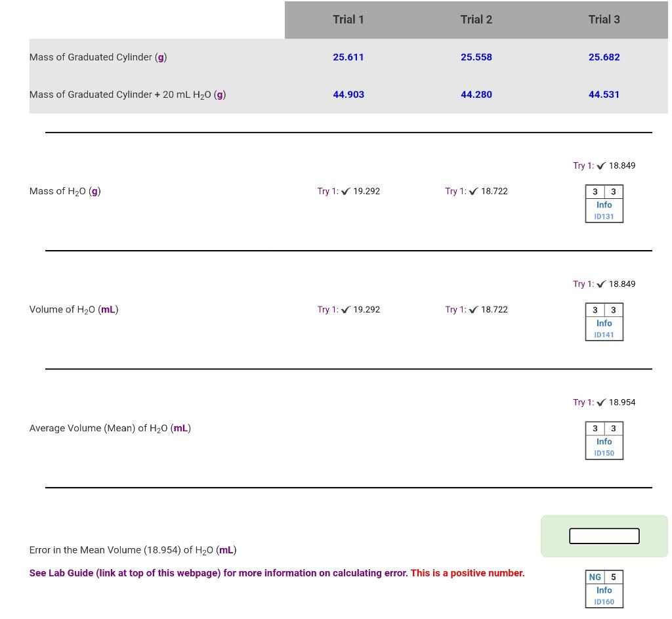Viewport: 672px width, 619px height.
Task: Select the Trial 1 column header
Action: coord(348,20)
